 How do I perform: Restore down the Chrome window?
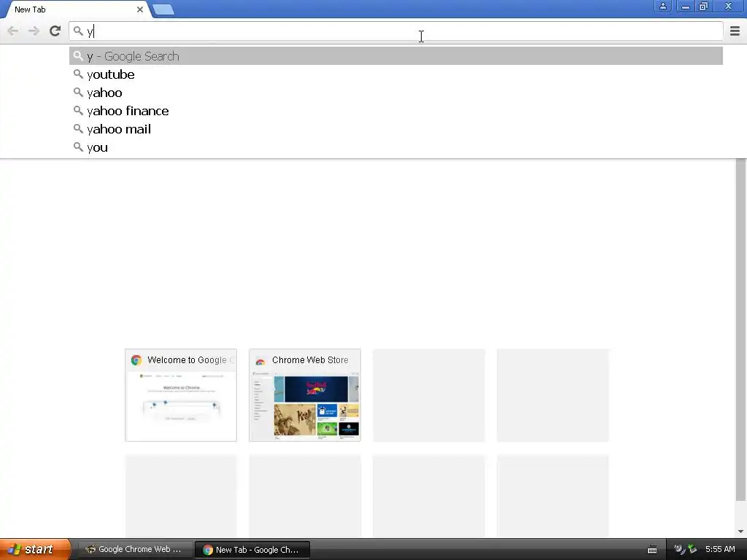tap(704, 6)
